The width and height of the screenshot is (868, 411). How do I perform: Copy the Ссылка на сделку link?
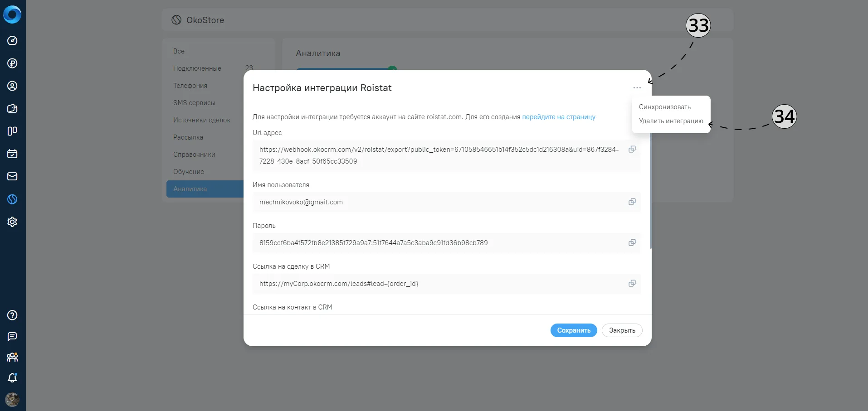(x=632, y=283)
